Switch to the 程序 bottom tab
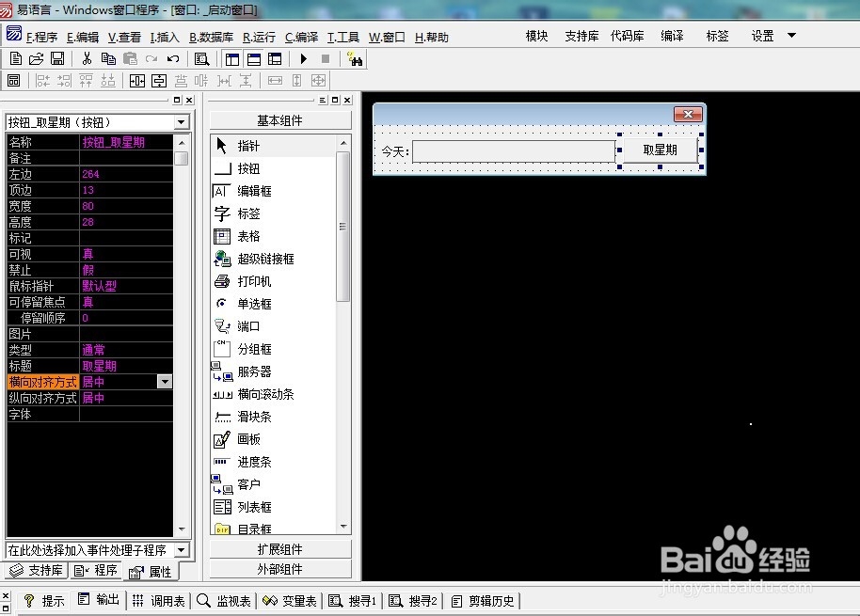860x616 pixels. (x=96, y=571)
